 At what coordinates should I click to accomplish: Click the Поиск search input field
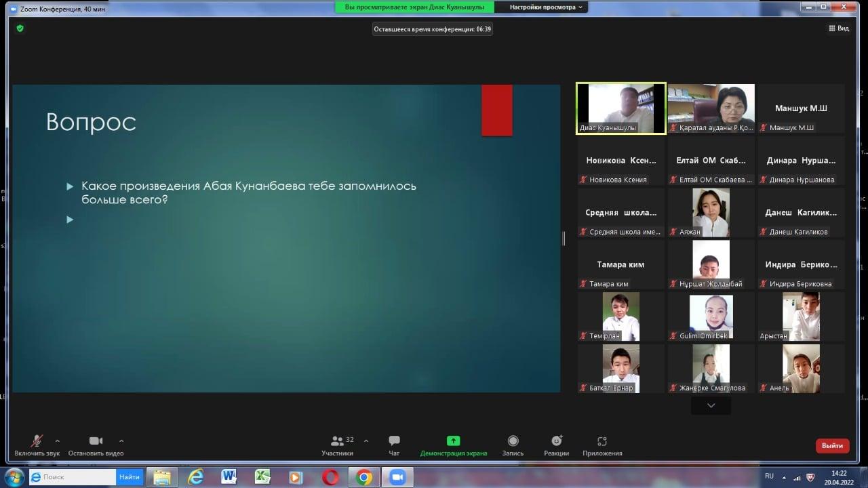pos(75,477)
